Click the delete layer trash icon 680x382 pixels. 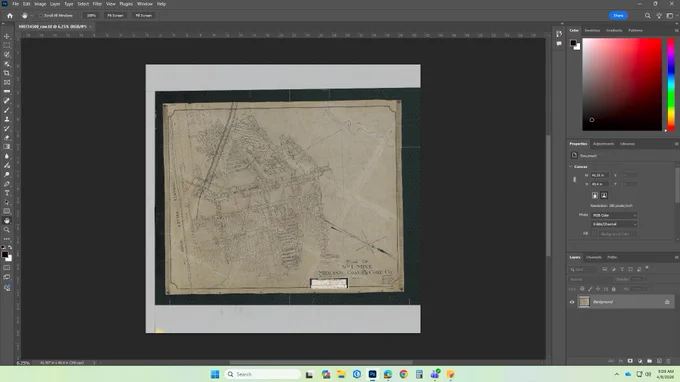tap(668, 361)
